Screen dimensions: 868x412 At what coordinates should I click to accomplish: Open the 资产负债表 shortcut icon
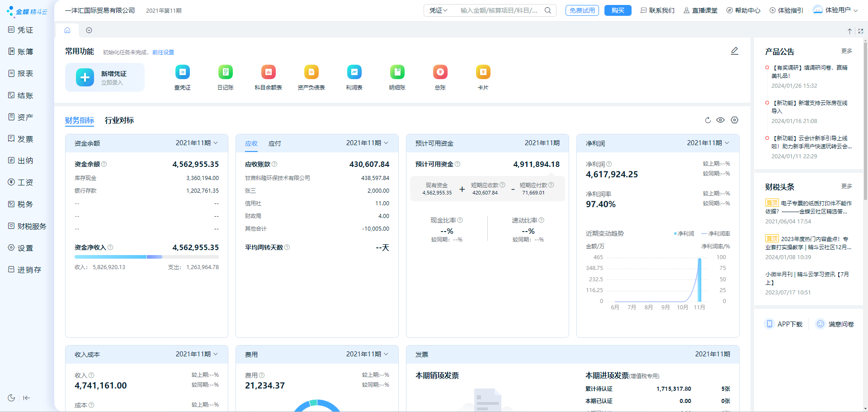(x=311, y=72)
